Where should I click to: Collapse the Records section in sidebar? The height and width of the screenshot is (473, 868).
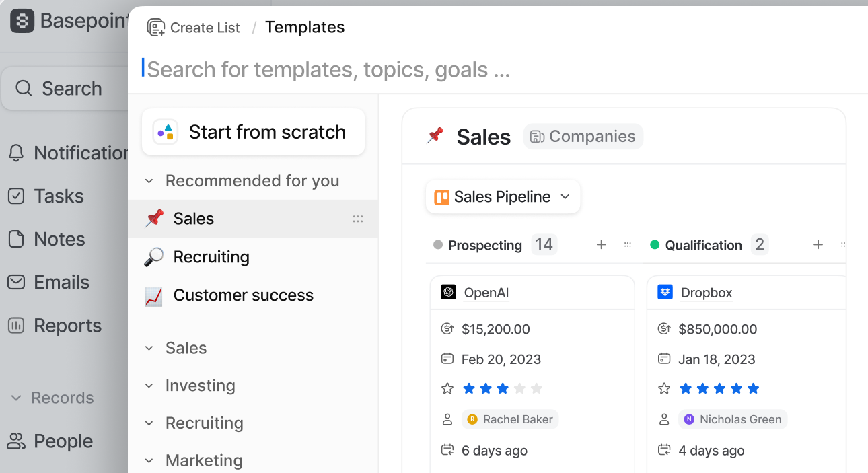[16, 398]
